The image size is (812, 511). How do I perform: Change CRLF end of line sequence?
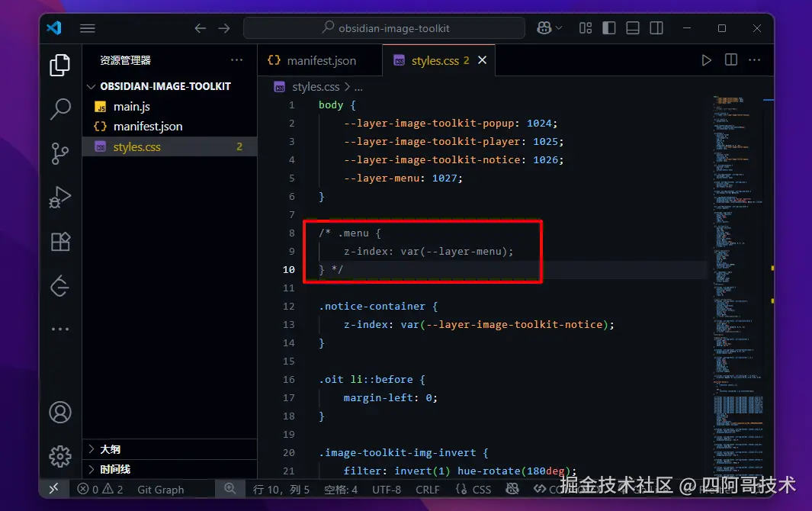pos(427,489)
